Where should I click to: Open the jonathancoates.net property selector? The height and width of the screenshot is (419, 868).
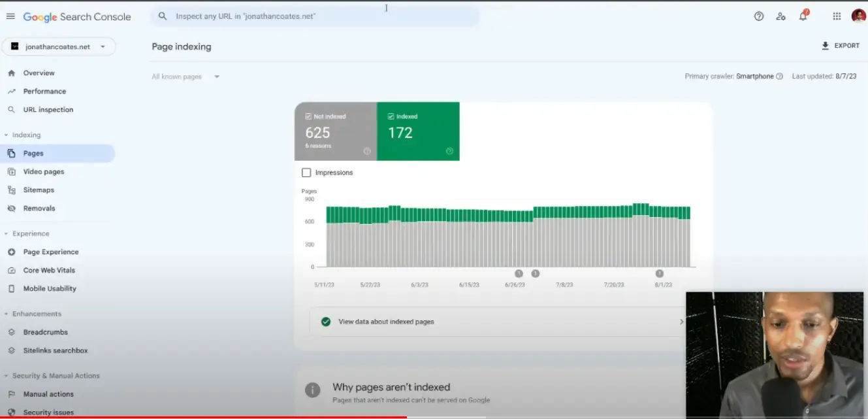click(59, 46)
